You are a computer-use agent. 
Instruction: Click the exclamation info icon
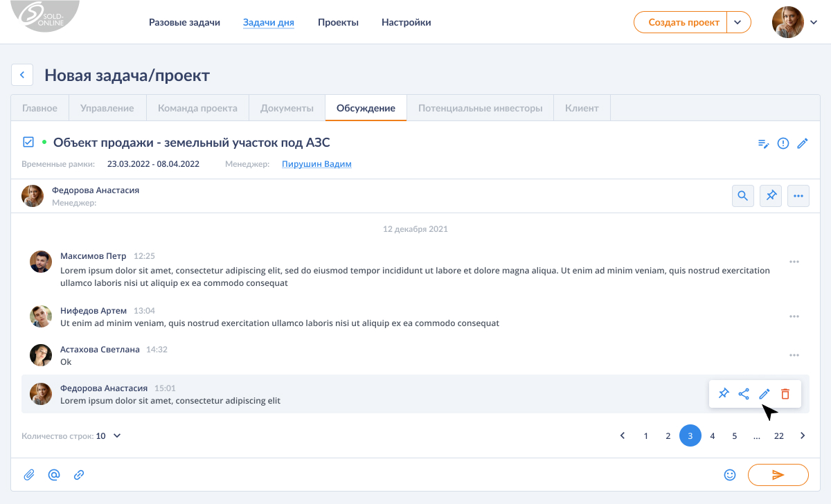click(783, 143)
